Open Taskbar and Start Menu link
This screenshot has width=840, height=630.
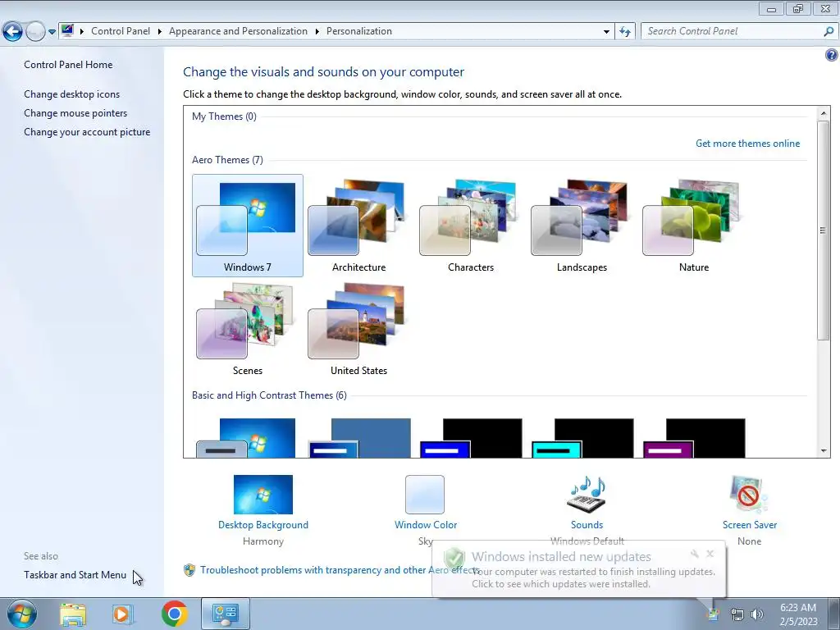pos(75,575)
